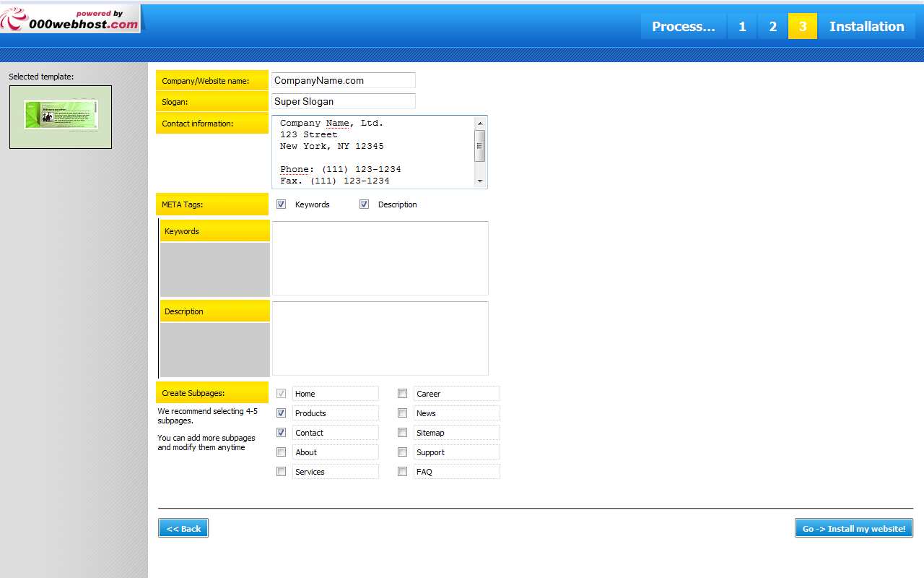Uncheck the Keywords META tag checkbox
Image resolution: width=924 pixels, height=578 pixels.
pyautogui.click(x=282, y=204)
